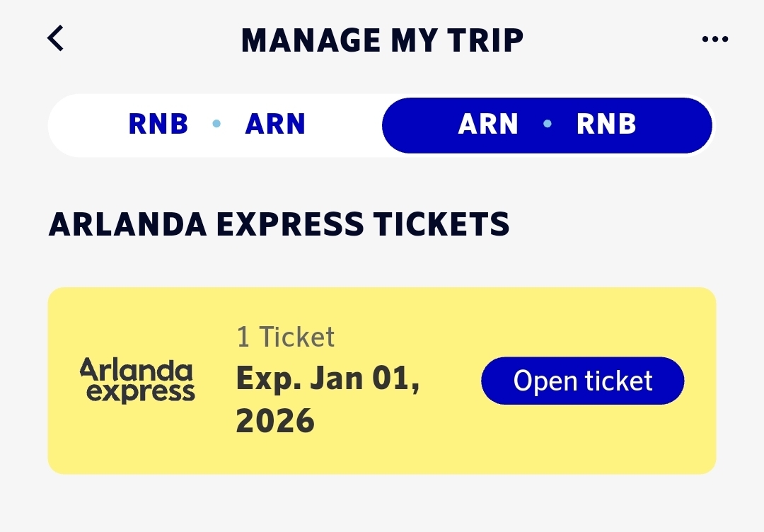
Task: Click the white ARN code in the selected segment
Action: click(x=488, y=125)
